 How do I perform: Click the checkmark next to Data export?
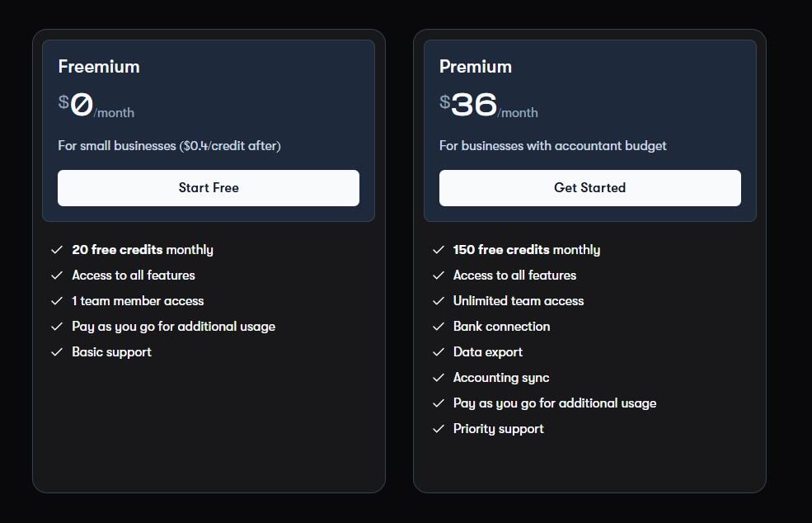tap(439, 351)
